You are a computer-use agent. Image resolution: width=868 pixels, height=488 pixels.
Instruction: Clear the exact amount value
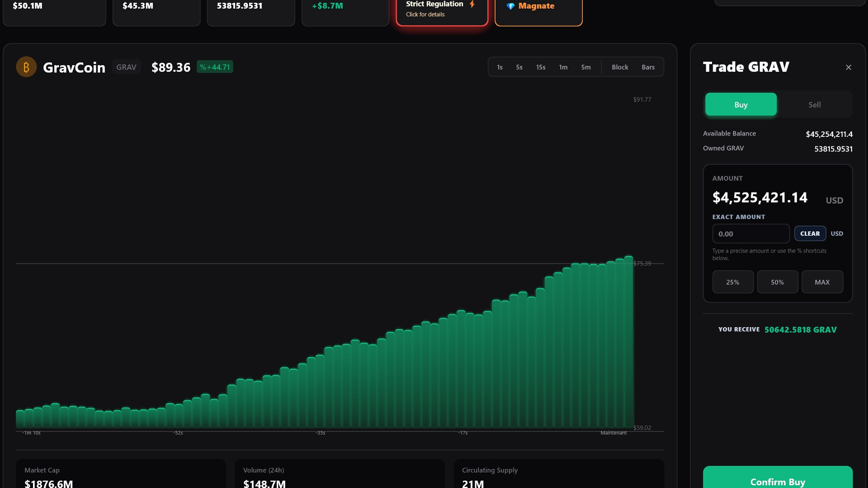(810, 234)
